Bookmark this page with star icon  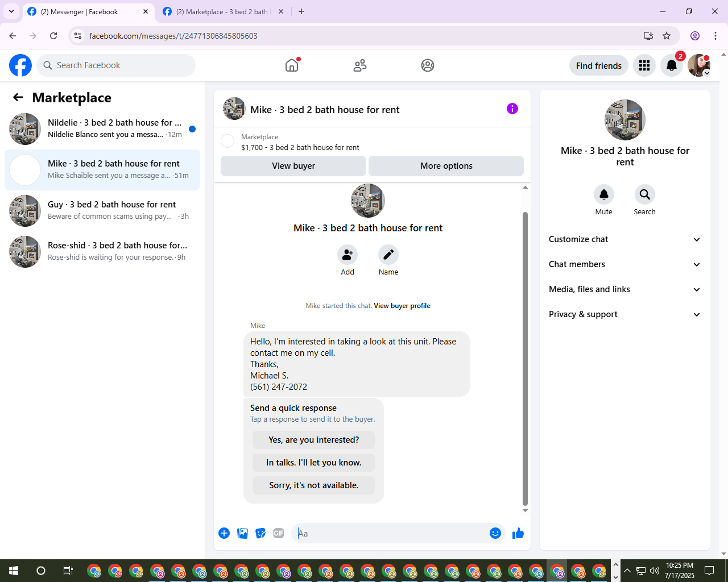pos(667,36)
